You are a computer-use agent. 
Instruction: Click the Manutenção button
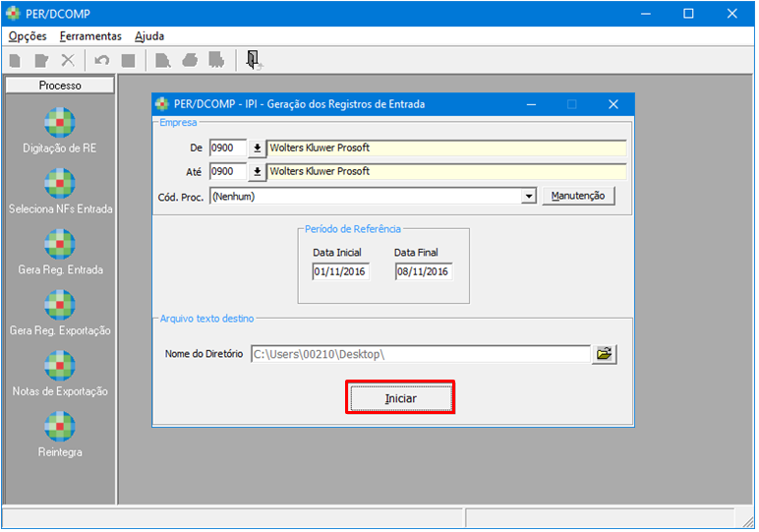pyautogui.click(x=578, y=197)
